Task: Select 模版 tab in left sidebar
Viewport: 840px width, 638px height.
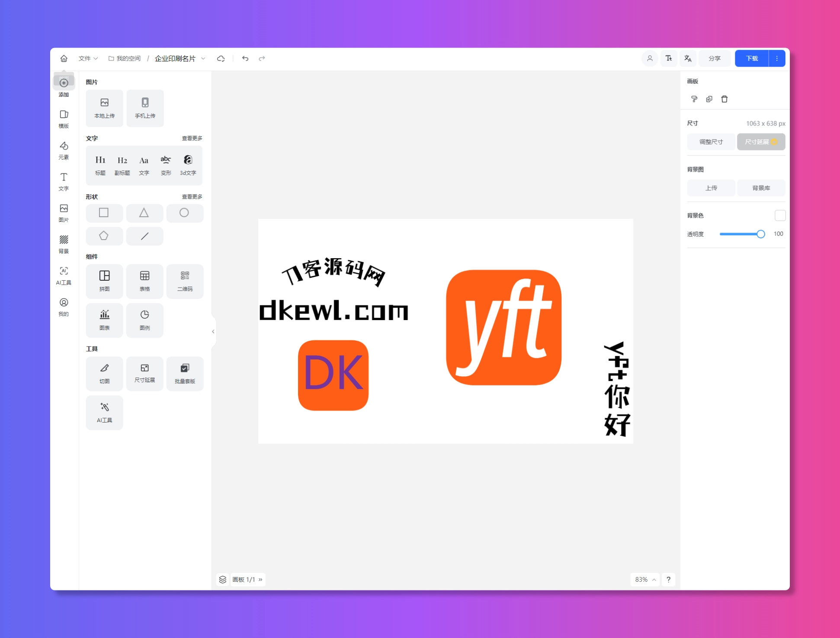Action: 64,119
